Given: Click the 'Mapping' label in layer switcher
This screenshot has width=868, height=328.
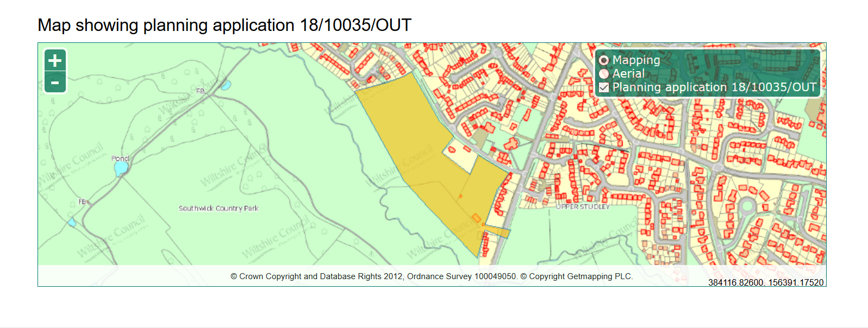Looking at the screenshot, I should pyautogui.click(x=636, y=60).
